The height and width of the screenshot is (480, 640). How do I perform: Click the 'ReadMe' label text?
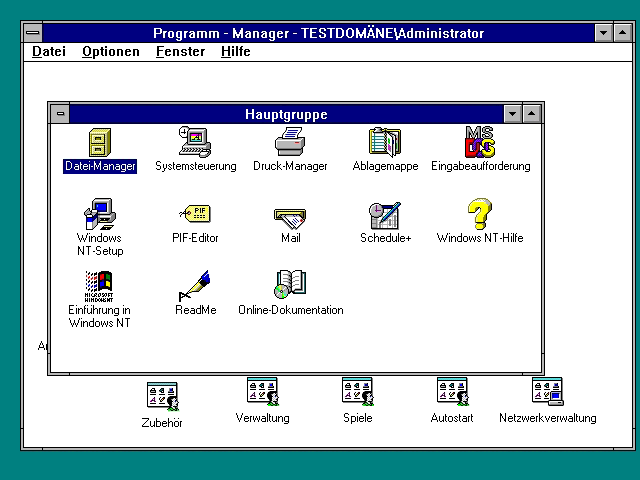pos(196,310)
